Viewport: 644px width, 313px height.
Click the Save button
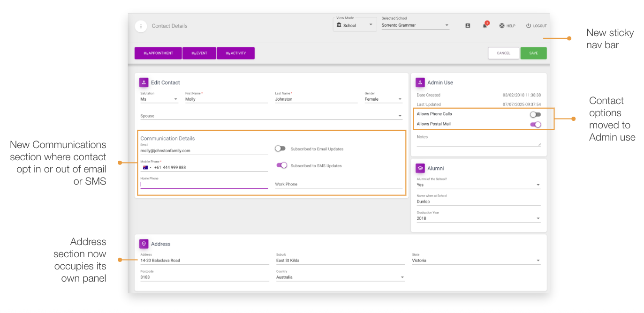(x=533, y=53)
